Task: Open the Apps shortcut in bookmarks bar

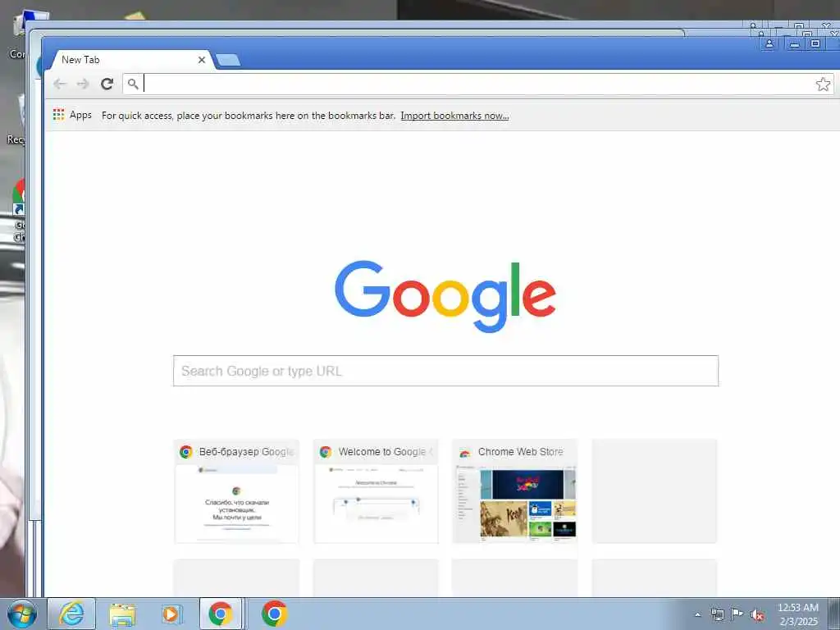Action: 72,115
